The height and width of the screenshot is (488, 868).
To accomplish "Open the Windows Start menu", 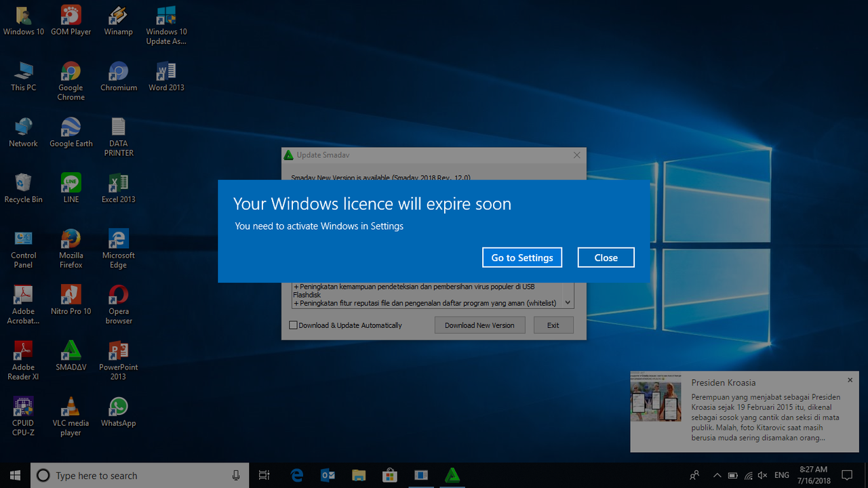I will coord(15,475).
